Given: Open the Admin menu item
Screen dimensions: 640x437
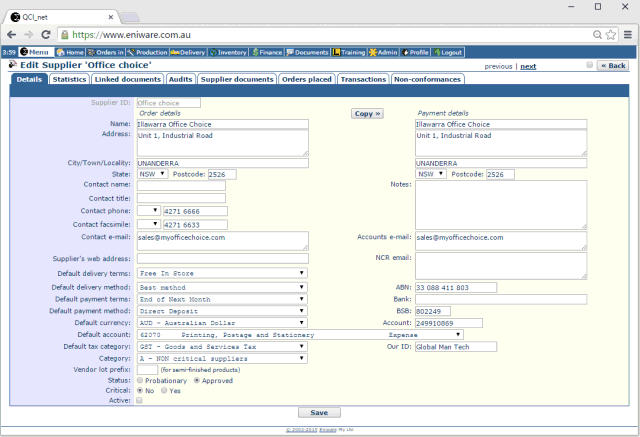Looking at the screenshot, I should (383, 52).
